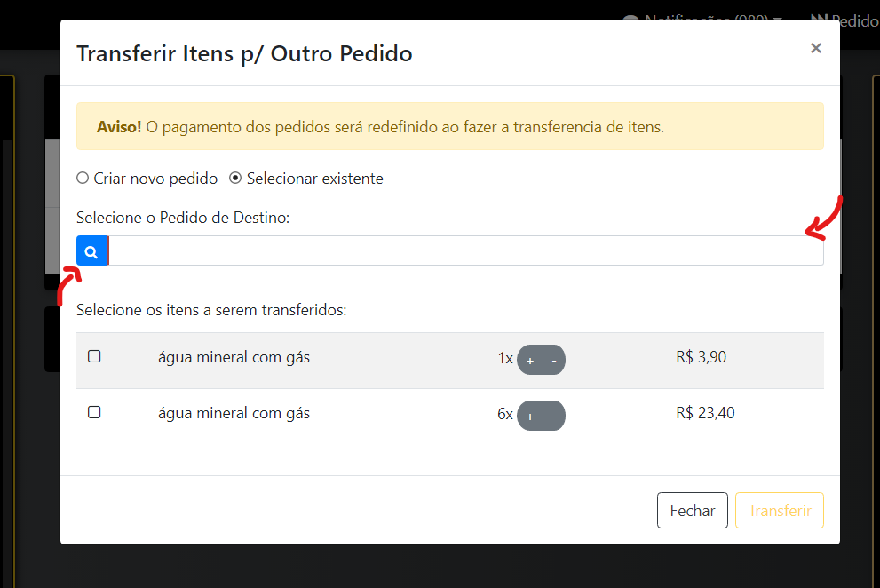Screen dimensions: 880x588
Task: Open the Pedido menu in top bar
Action: pos(844,20)
